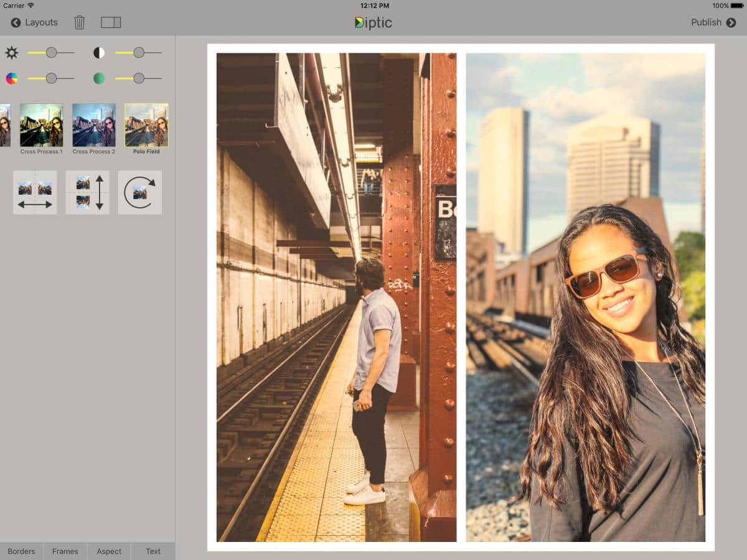Screen dimensions: 747x560
Task: Go back to Layouts
Action: tap(34, 22)
